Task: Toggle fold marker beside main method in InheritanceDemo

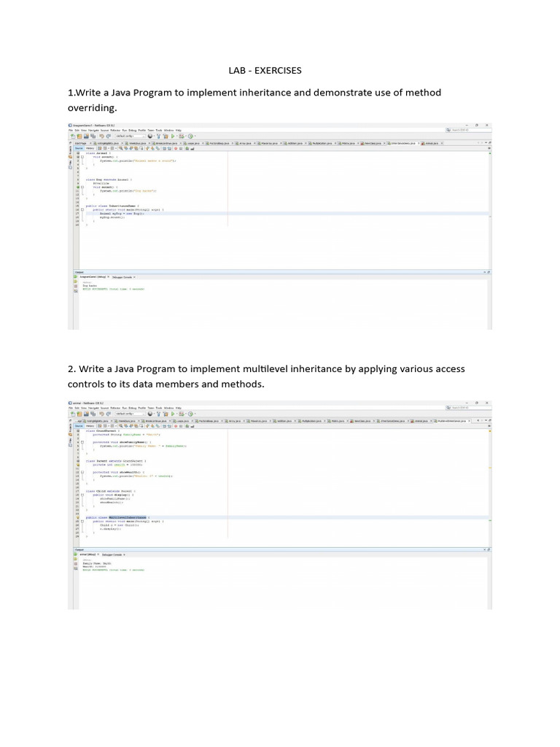Action: 82,209
